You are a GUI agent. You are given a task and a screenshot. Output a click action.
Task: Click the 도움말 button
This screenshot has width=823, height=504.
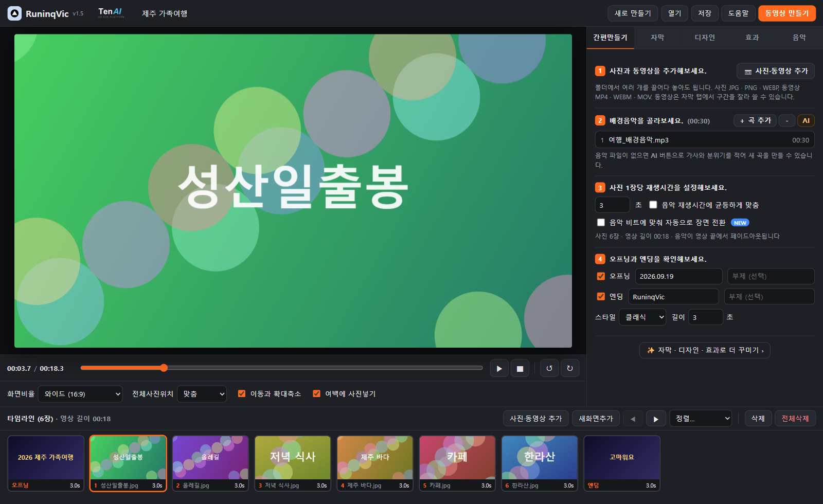click(x=738, y=13)
